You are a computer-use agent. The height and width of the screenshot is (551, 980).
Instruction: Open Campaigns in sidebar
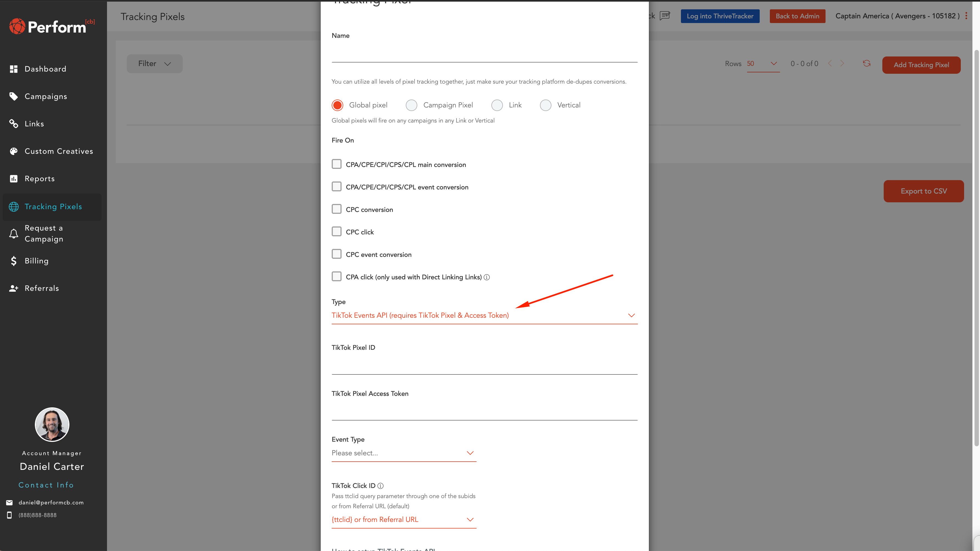(x=52, y=96)
